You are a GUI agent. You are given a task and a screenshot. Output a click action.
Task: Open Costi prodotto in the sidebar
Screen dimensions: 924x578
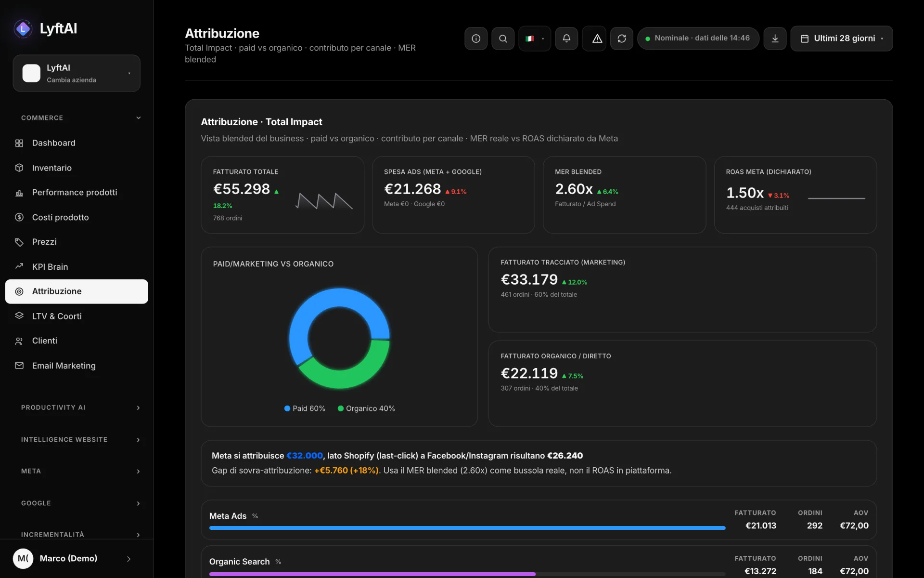(x=77, y=217)
